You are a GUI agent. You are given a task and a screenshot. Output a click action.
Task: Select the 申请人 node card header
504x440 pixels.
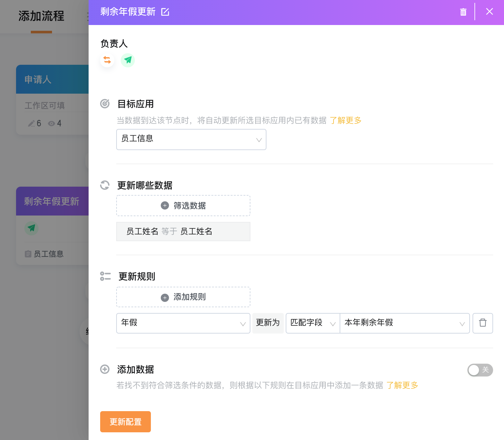52,79
